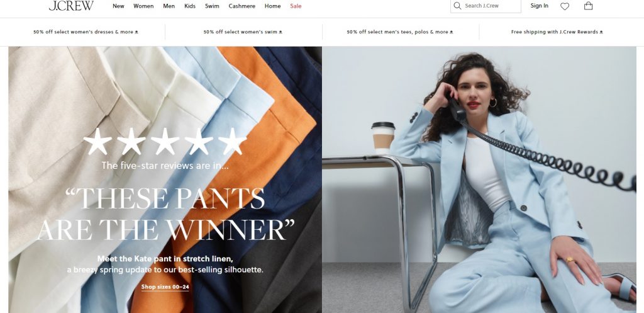Open the Men menu
Screen dimensions: 644x313
[169, 6]
